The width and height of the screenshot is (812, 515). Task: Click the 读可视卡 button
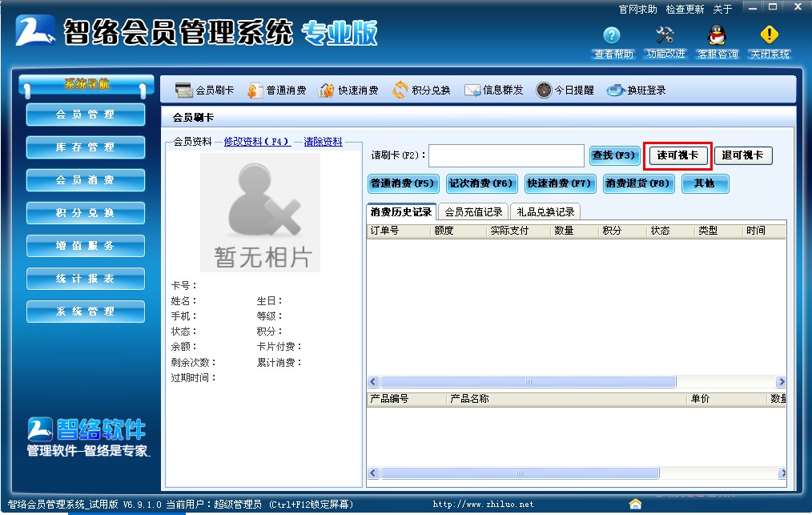tap(677, 155)
